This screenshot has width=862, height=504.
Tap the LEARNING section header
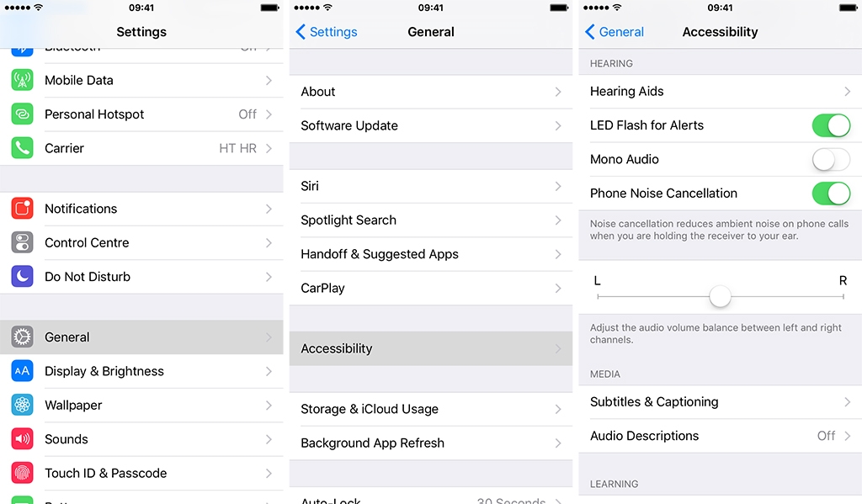click(614, 484)
